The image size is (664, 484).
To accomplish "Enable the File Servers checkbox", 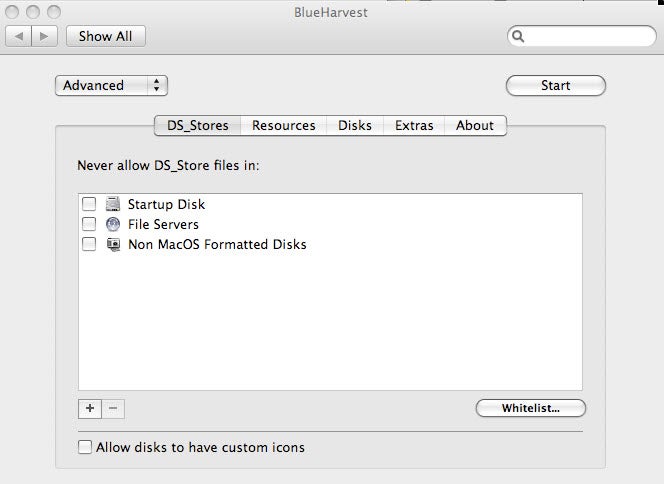I will click(x=89, y=224).
